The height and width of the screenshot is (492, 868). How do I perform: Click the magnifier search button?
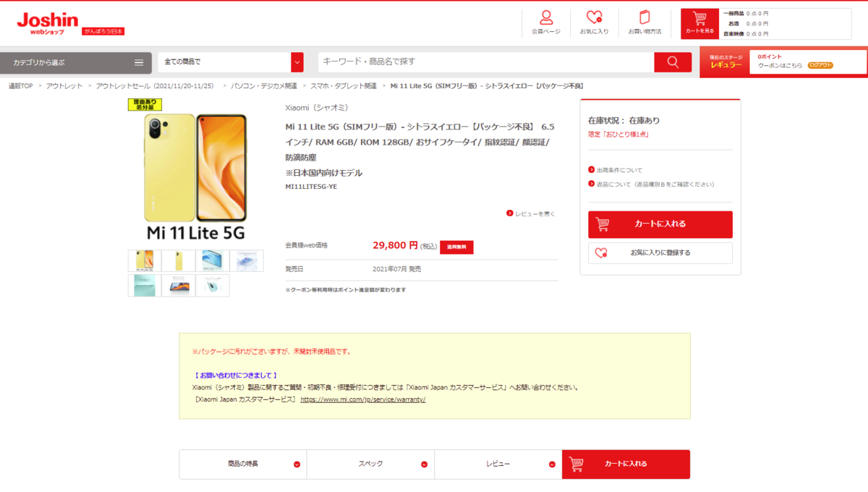pos(673,62)
